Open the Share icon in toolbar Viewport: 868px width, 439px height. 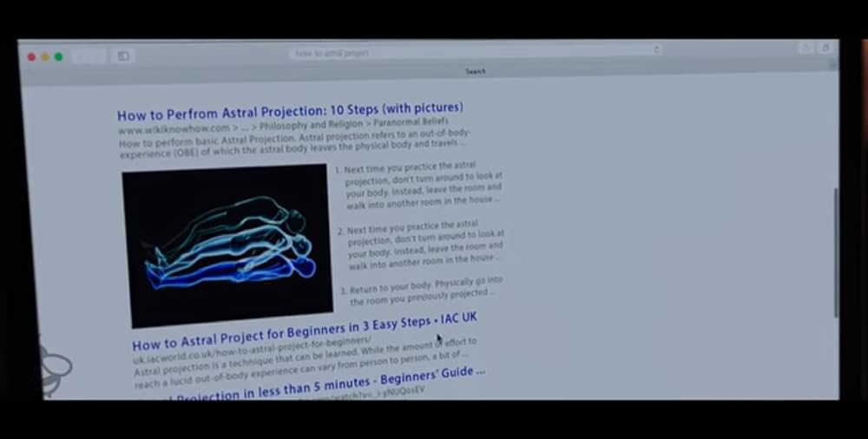[x=807, y=48]
